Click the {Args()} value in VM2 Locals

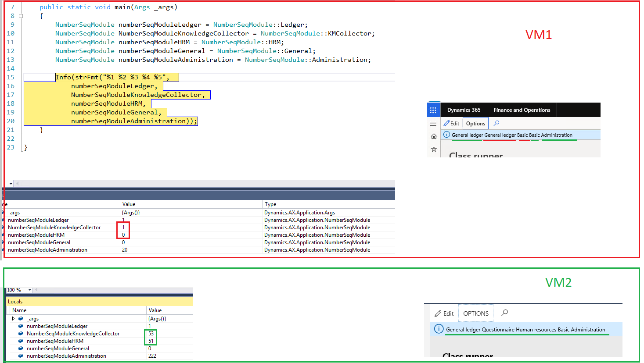pos(157,319)
